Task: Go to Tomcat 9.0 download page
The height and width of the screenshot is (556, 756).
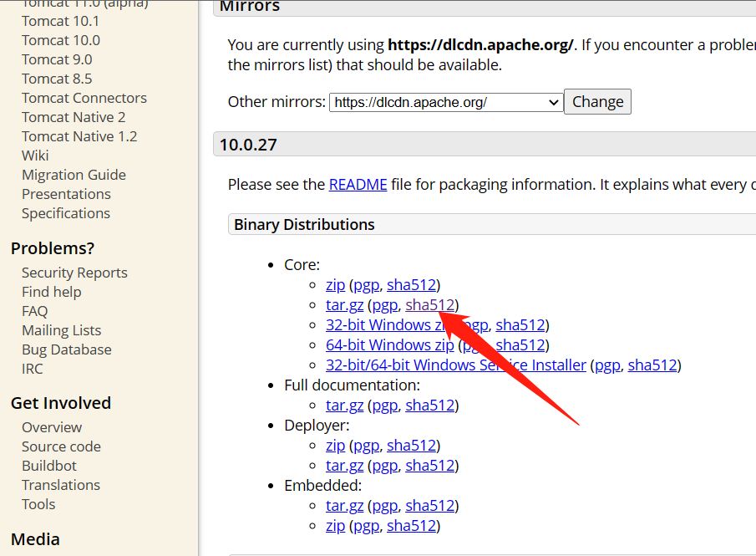Action: click(57, 60)
